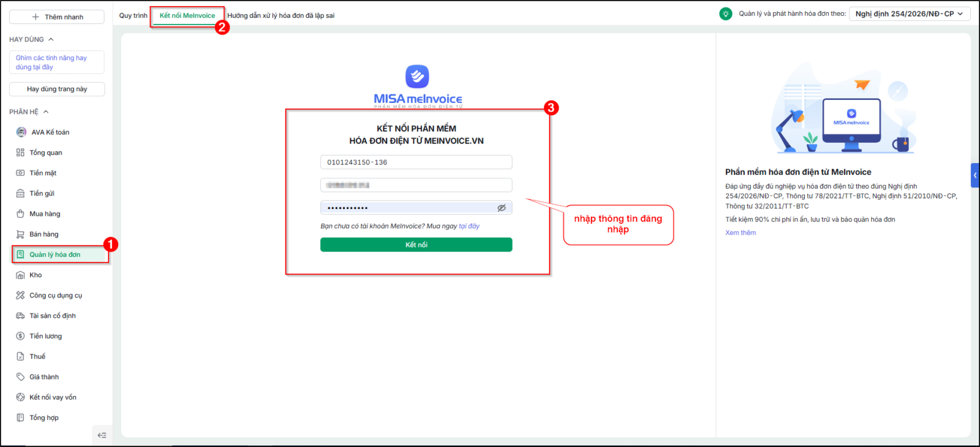Follow the tại đây purchase link
The height and width of the screenshot is (447, 980).
coord(469,226)
